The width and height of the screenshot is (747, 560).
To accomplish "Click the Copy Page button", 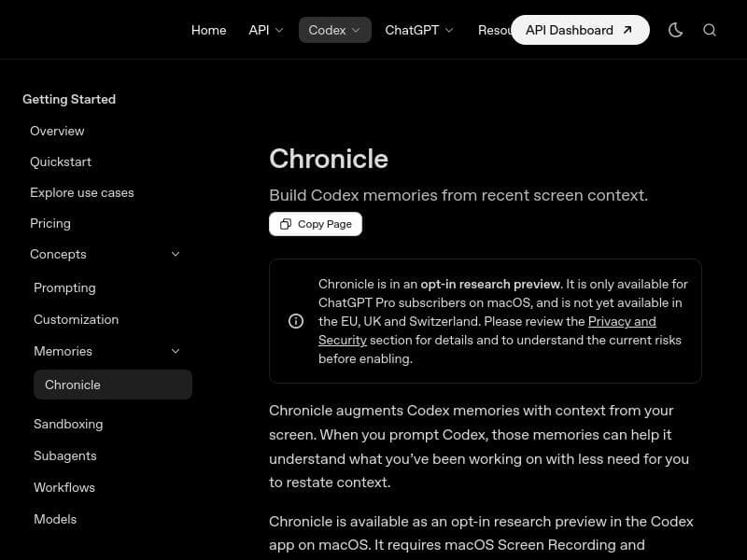I will (x=316, y=224).
